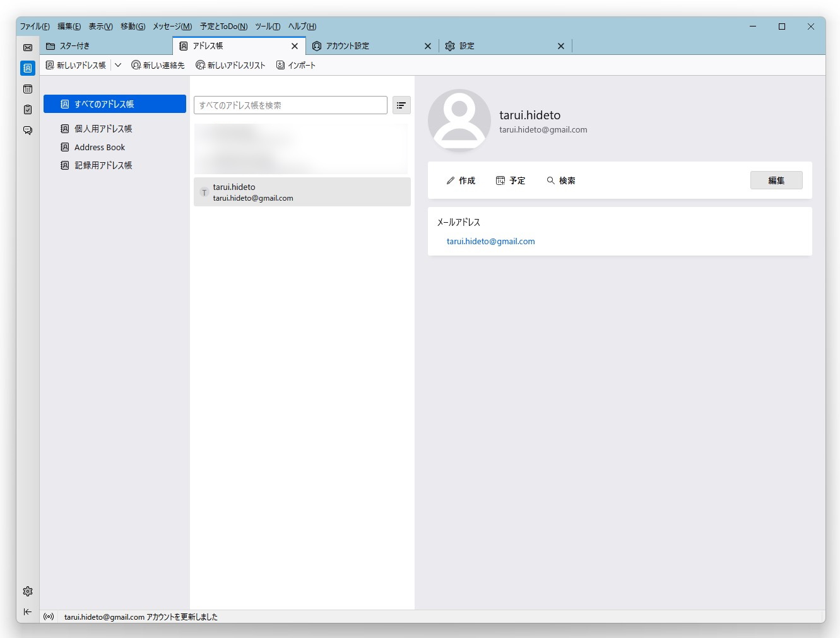
Task: Select the tarui.hideto contact in the list
Action: 302,192
